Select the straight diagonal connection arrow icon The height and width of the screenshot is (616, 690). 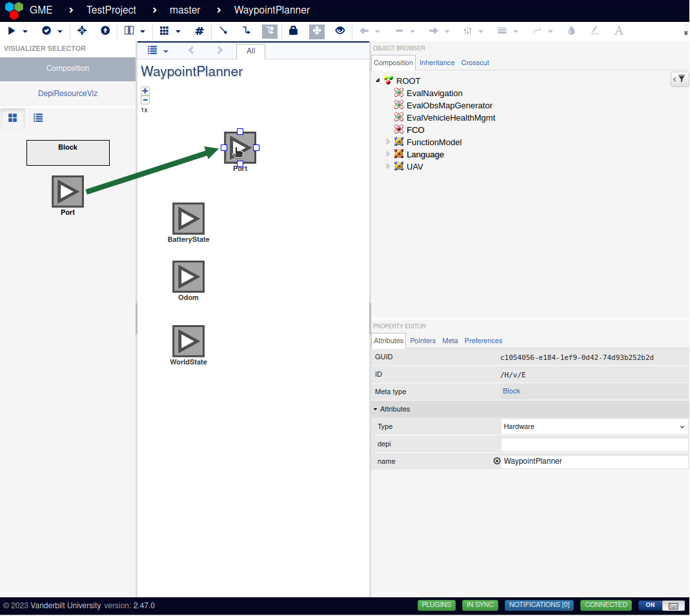coord(223,30)
